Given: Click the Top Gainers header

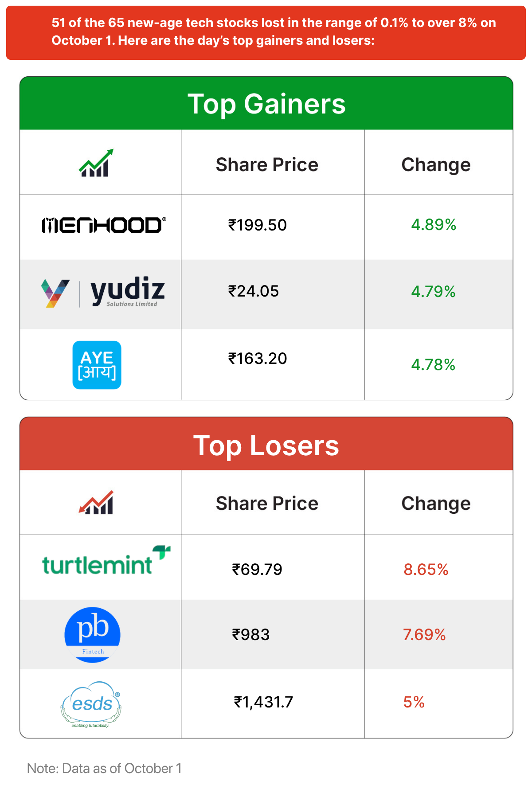Looking at the screenshot, I should [266, 104].
